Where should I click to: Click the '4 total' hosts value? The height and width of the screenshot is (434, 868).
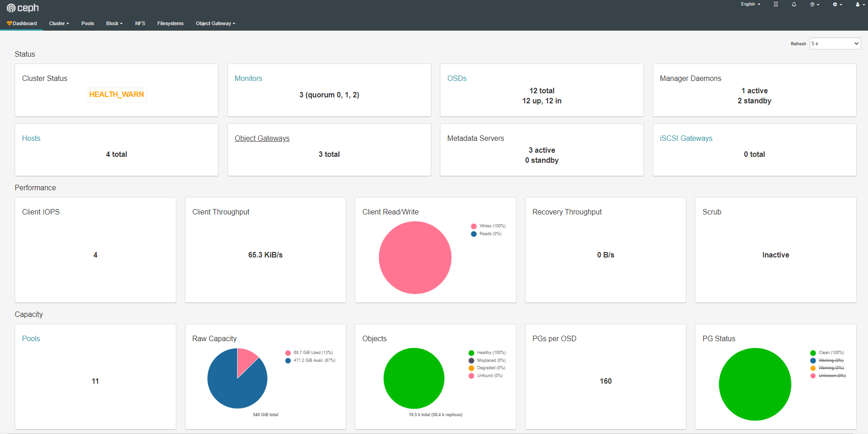pyautogui.click(x=116, y=154)
